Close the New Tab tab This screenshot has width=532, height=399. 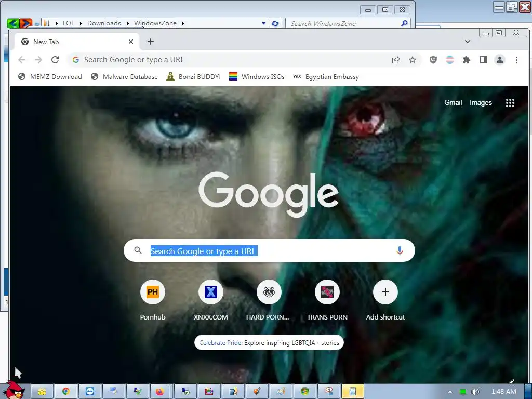click(131, 42)
